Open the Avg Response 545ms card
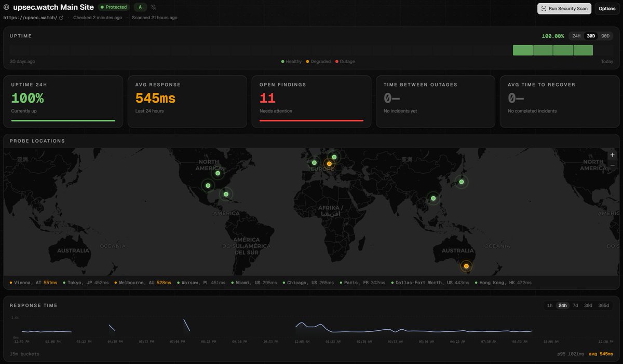Screen dimensions: 623x364 (187, 102)
